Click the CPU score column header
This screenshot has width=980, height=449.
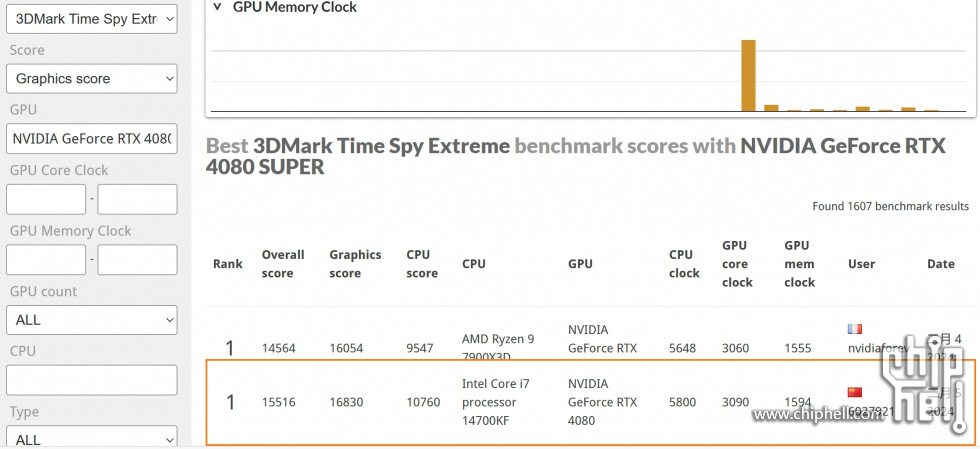(x=422, y=264)
